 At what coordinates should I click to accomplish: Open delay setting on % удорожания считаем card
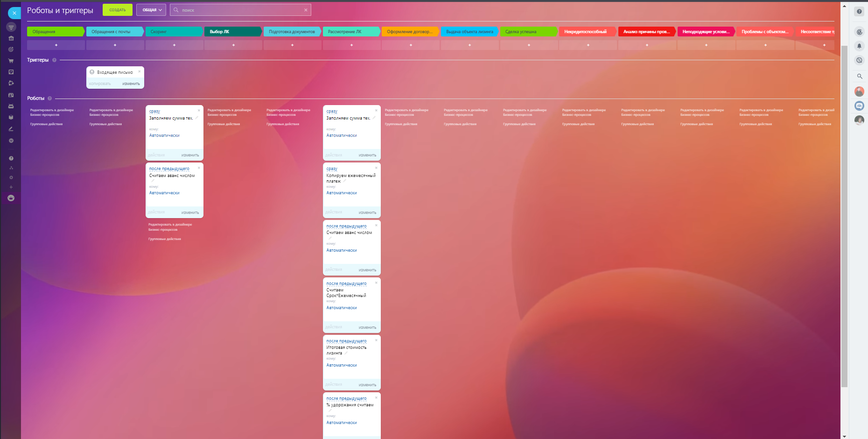point(346,398)
